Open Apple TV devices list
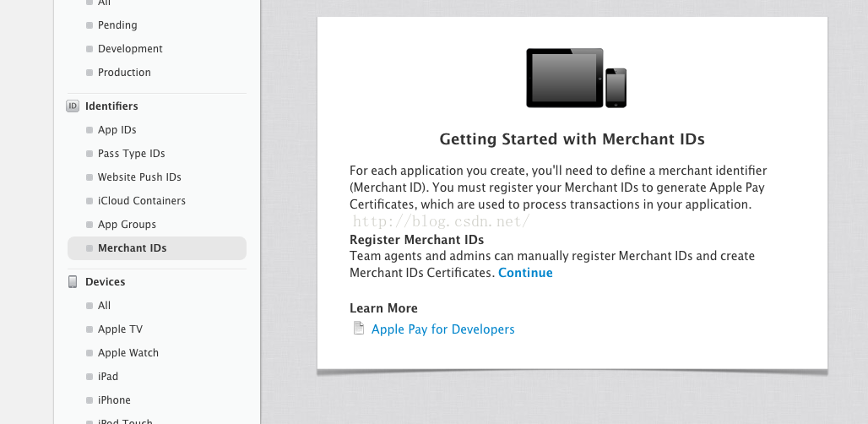Image resolution: width=868 pixels, height=424 pixels. coord(120,329)
